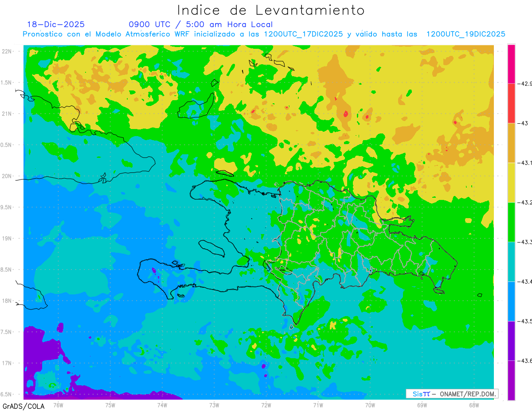Select the blue legend swatch above -43.5

[x=511, y=301]
